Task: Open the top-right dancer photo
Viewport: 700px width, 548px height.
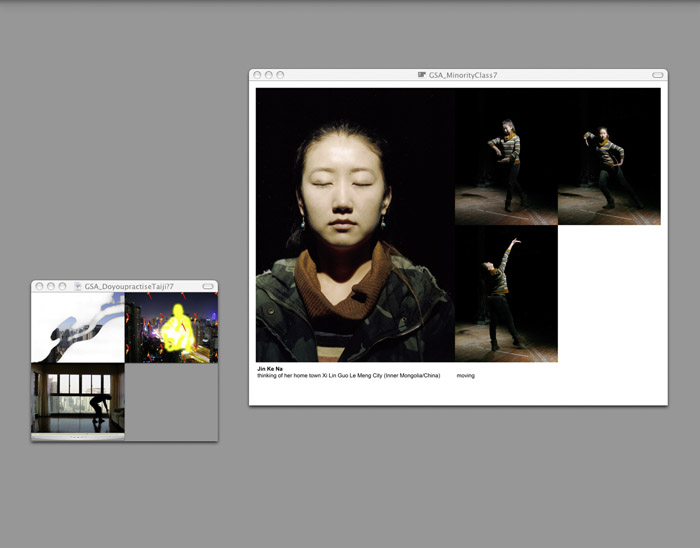Action: pyautogui.click(x=609, y=157)
